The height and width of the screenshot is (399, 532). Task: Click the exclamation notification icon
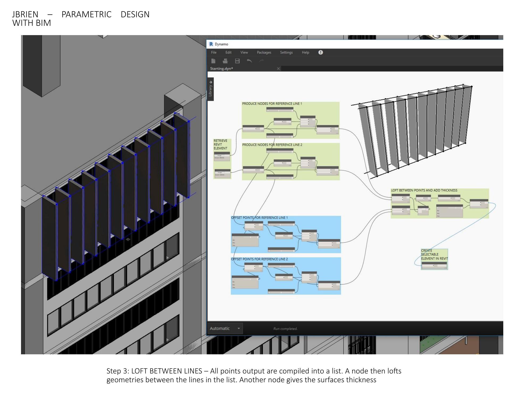coord(321,52)
